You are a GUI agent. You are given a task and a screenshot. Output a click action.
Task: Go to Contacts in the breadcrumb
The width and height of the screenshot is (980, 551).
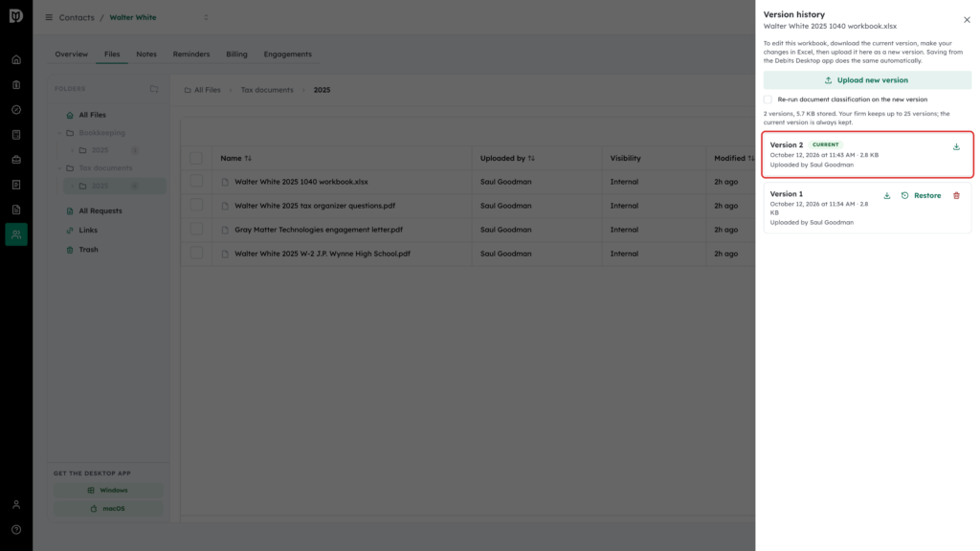coord(77,17)
